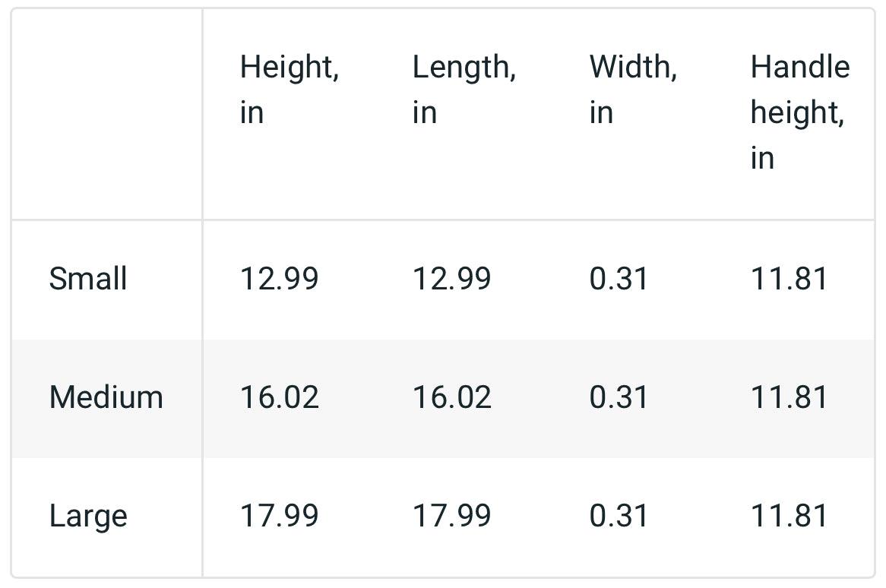Click Small length value 12.99
886x588 pixels.
pyautogui.click(x=451, y=279)
